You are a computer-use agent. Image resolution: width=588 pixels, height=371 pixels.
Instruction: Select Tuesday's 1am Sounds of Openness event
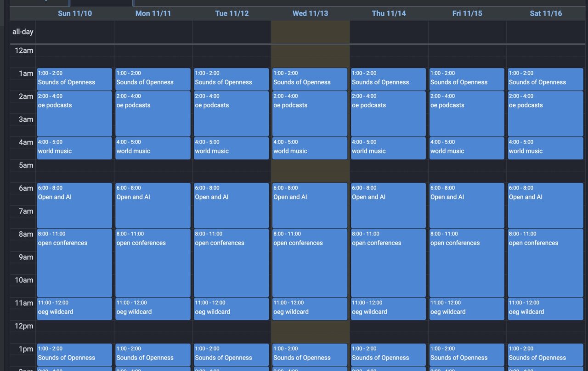point(232,79)
